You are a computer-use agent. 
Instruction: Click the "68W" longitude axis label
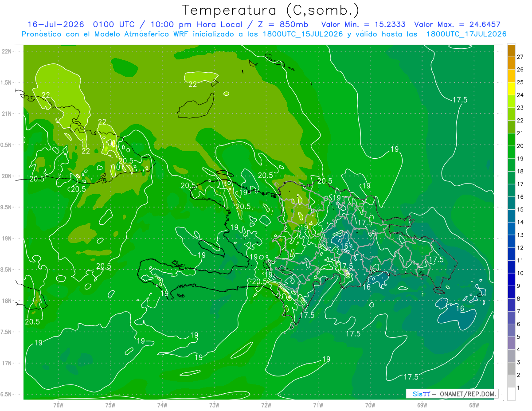coord(473,405)
